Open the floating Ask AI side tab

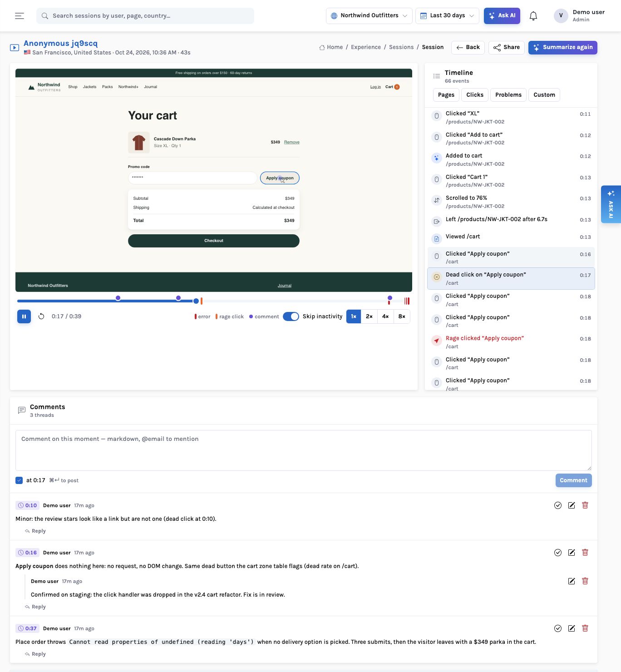pos(611,204)
